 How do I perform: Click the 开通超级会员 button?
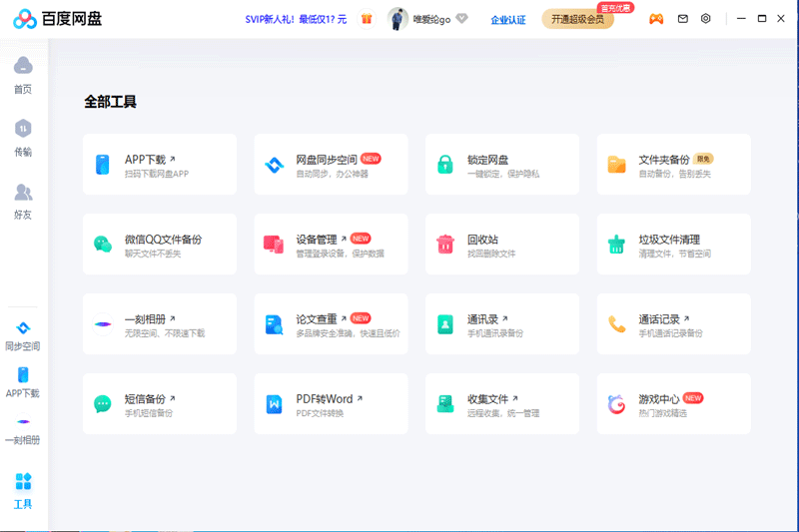tap(577, 19)
